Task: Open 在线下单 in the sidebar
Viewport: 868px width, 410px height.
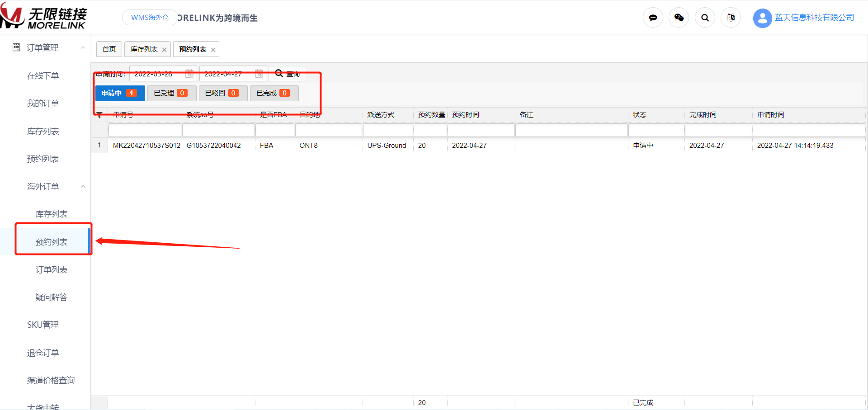Action: [x=43, y=75]
